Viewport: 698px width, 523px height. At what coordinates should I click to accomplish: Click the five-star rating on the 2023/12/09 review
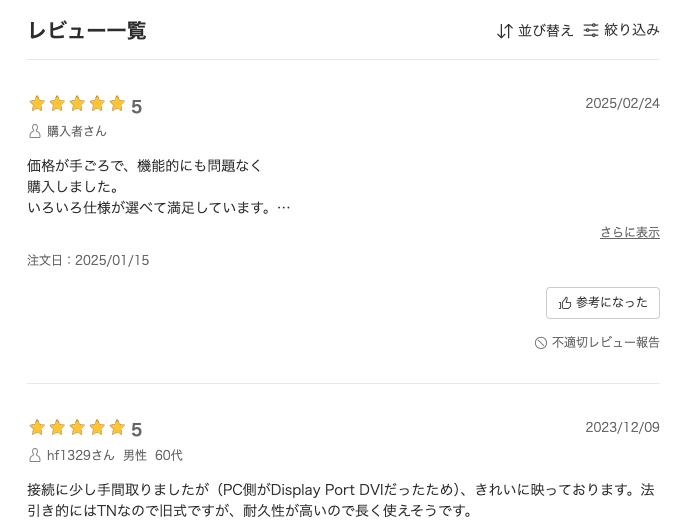[x=77, y=428]
